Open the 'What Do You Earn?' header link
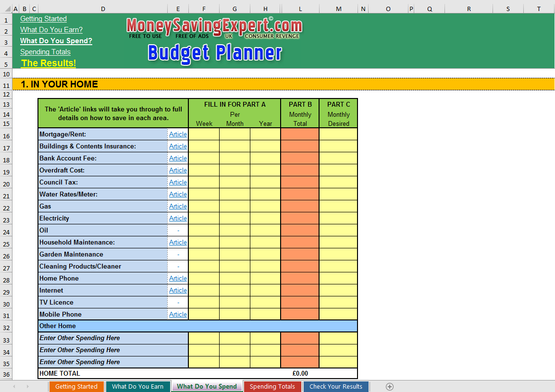This screenshot has height=392, width=555. [51, 30]
